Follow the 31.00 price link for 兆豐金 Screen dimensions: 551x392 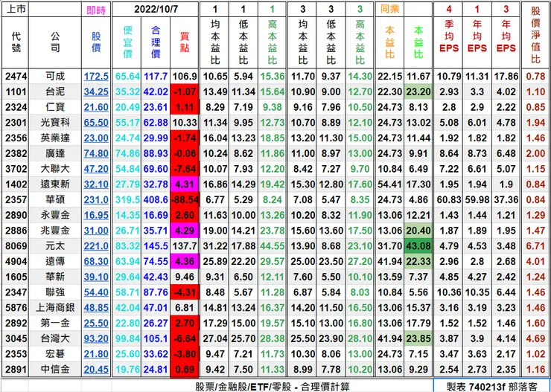[x=96, y=231]
